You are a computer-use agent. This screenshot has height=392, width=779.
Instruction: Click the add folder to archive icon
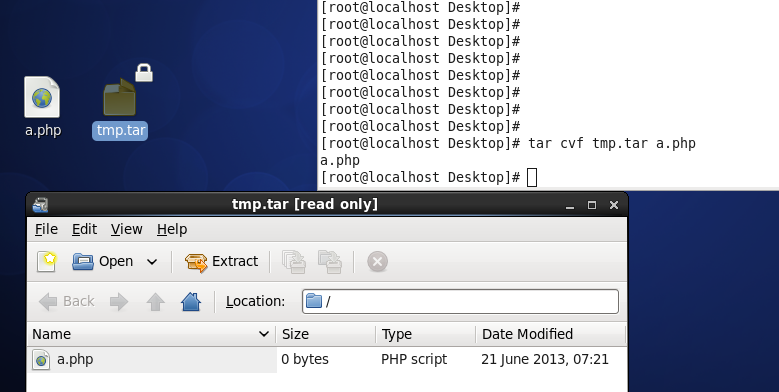point(330,261)
